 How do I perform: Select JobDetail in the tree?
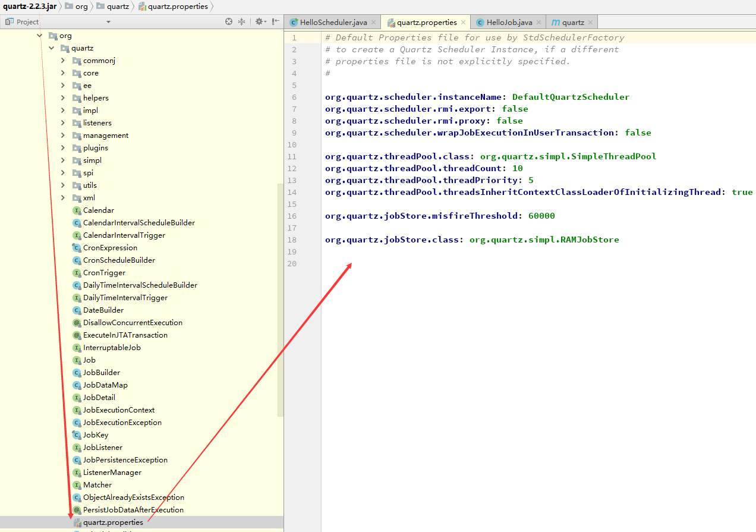coord(99,398)
